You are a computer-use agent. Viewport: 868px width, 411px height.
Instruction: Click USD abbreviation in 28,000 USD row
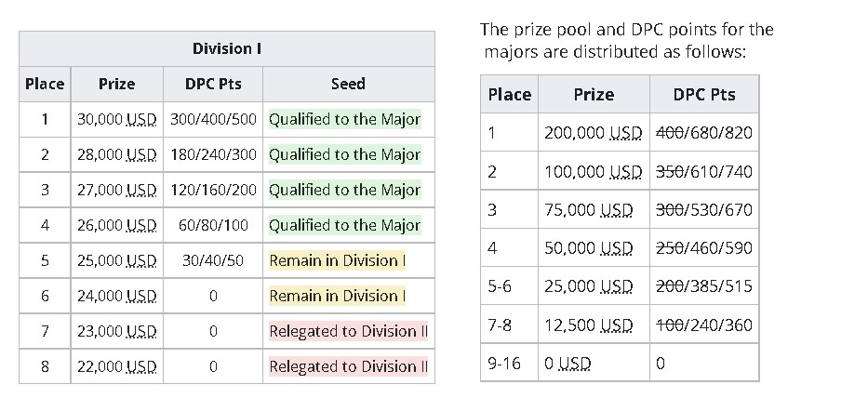(x=141, y=155)
